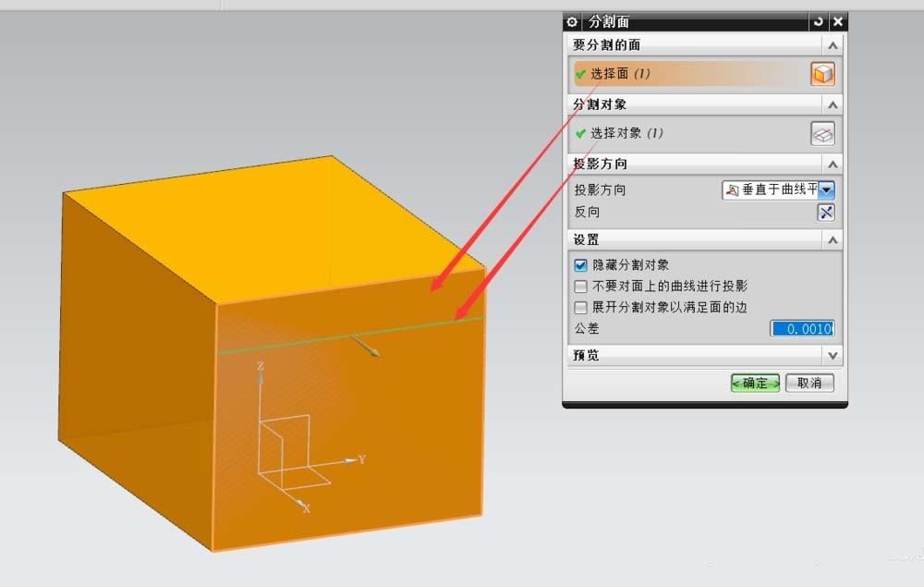This screenshot has height=587, width=924.
Task: Collapse the 要分割的面 section
Action: 831,43
